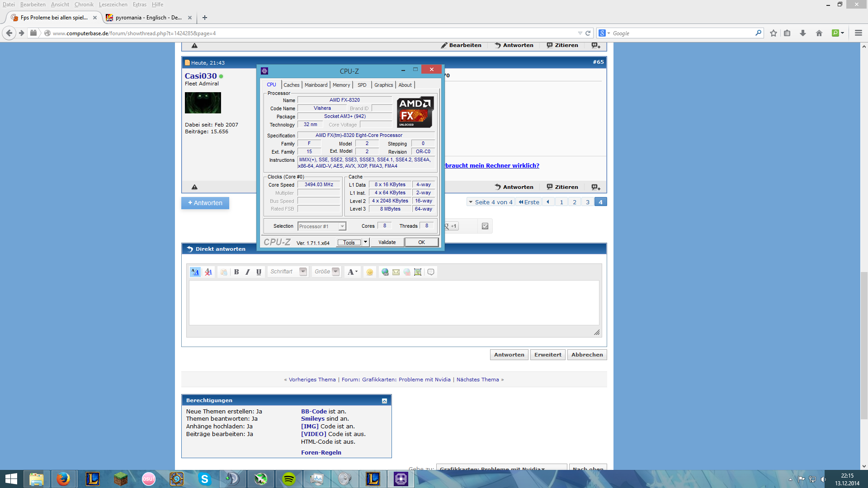Click the italic formatting icon
This screenshot has width=868, height=488.
click(247, 272)
